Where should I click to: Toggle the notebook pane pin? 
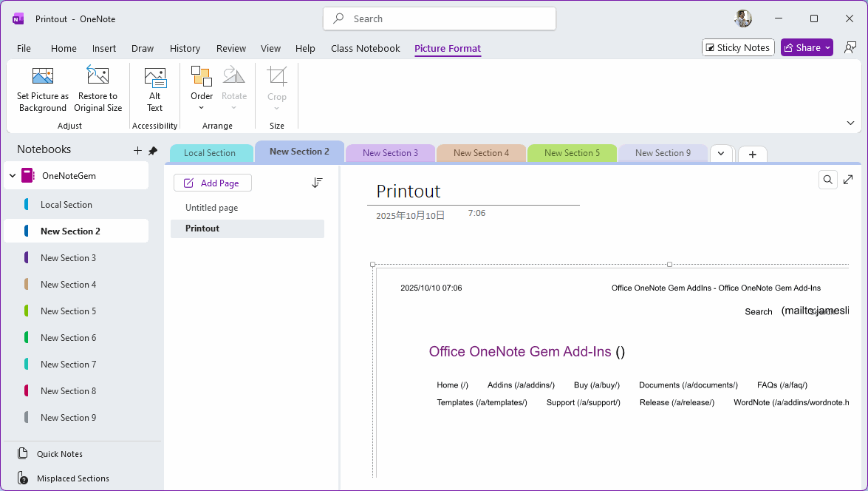pyautogui.click(x=153, y=150)
